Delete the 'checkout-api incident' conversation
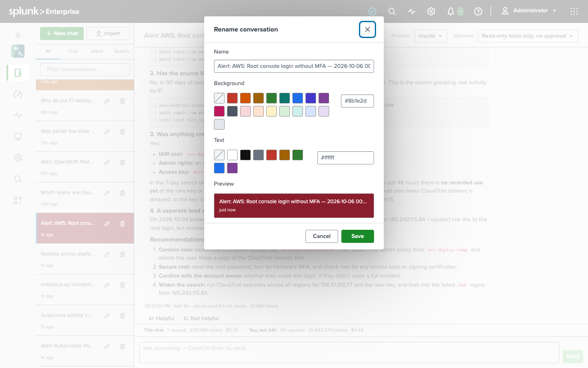The height and width of the screenshot is (368, 588). (x=122, y=285)
